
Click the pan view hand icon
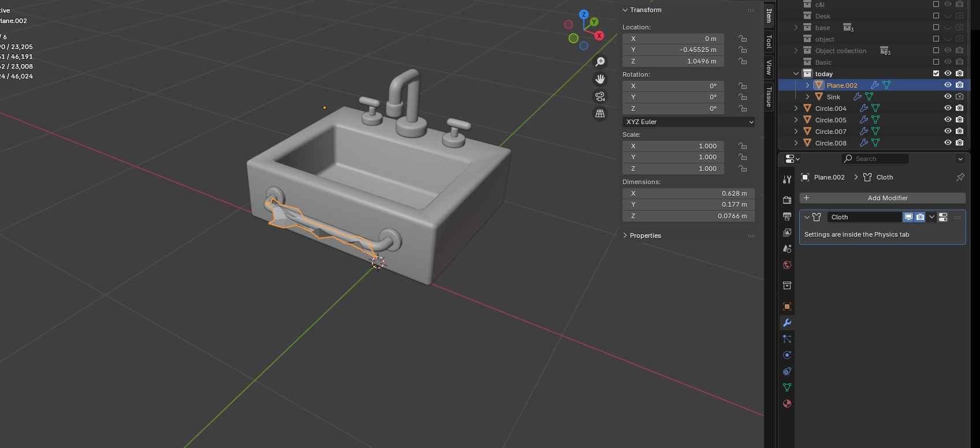[600, 79]
